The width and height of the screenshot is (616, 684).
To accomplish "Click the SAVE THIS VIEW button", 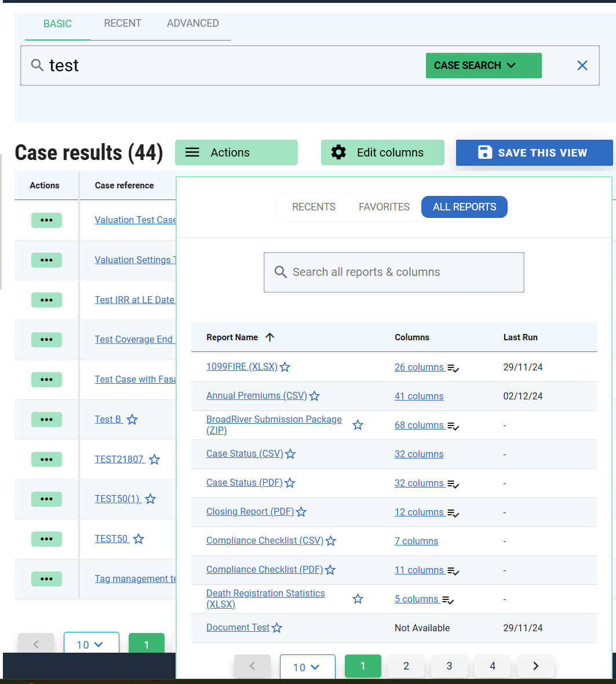I will tap(534, 152).
